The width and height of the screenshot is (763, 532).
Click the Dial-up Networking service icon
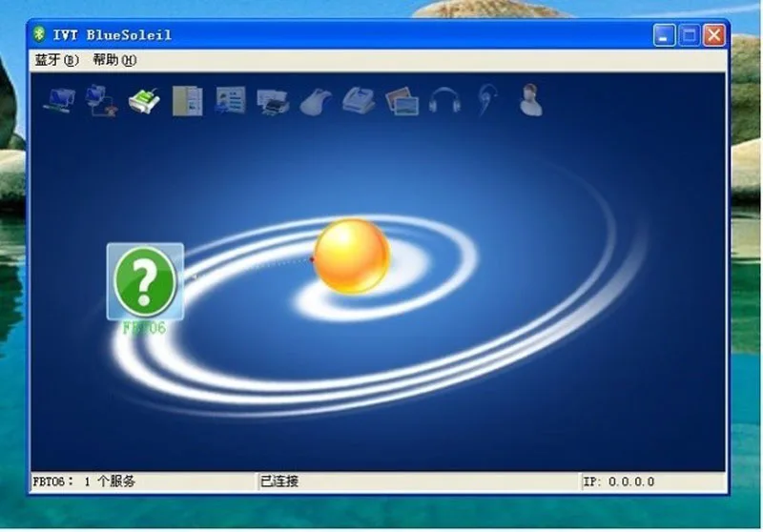(x=101, y=101)
